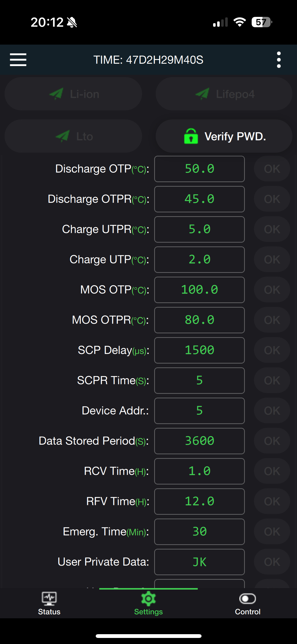Edit the SCP Delay value 1500

click(x=199, y=350)
